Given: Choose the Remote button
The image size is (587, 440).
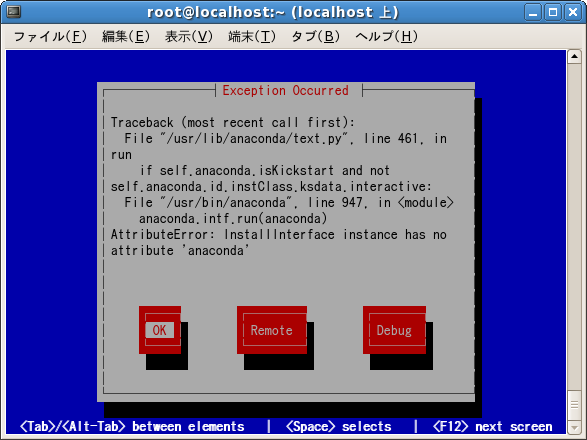Looking at the screenshot, I should [x=272, y=330].
